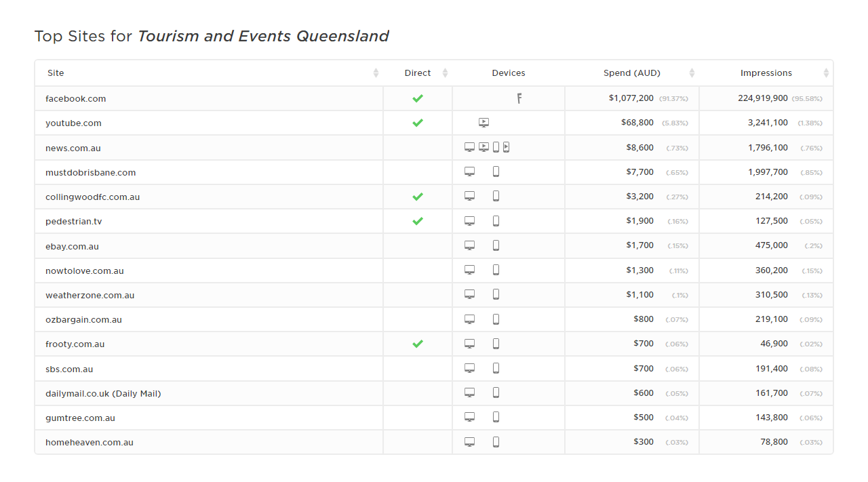Click the mobile icon for collingwoodfc.com.au

[496, 196]
